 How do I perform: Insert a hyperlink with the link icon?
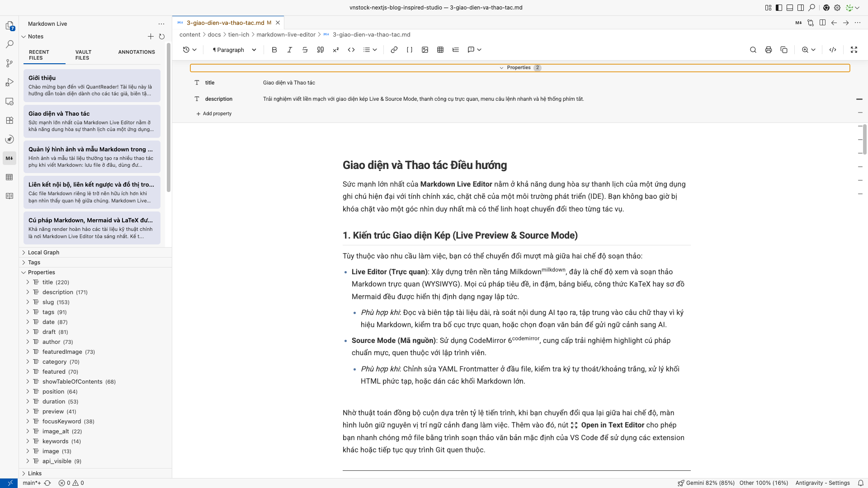[394, 50]
